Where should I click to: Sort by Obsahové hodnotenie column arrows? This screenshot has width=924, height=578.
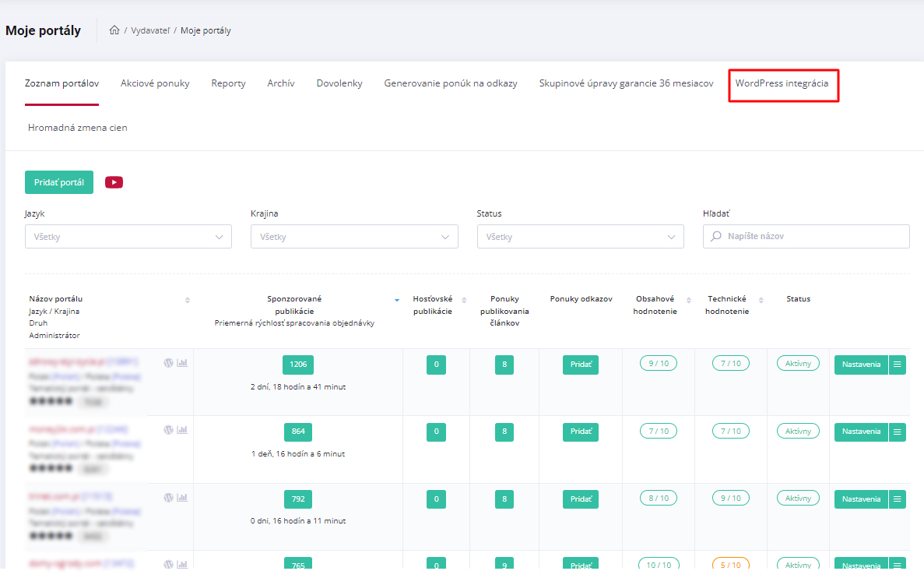tap(688, 300)
